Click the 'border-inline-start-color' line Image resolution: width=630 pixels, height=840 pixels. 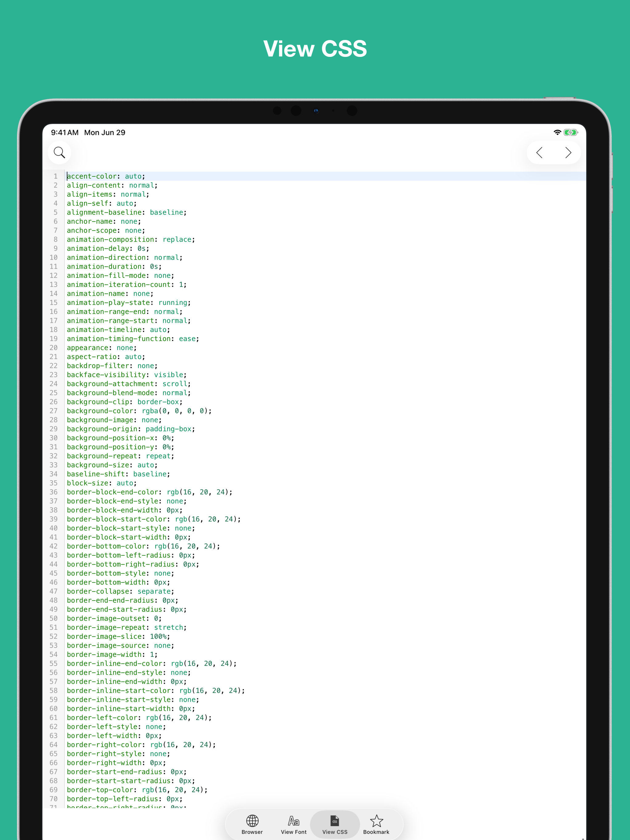tap(156, 690)
